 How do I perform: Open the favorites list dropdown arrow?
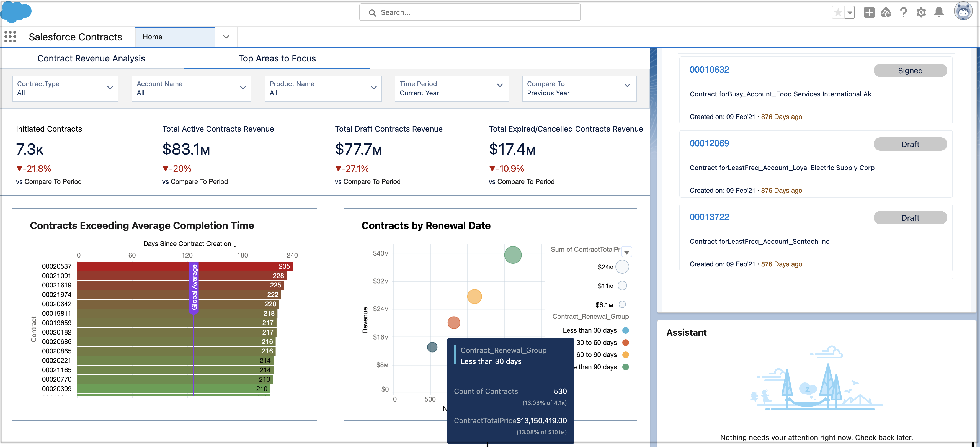850,12
